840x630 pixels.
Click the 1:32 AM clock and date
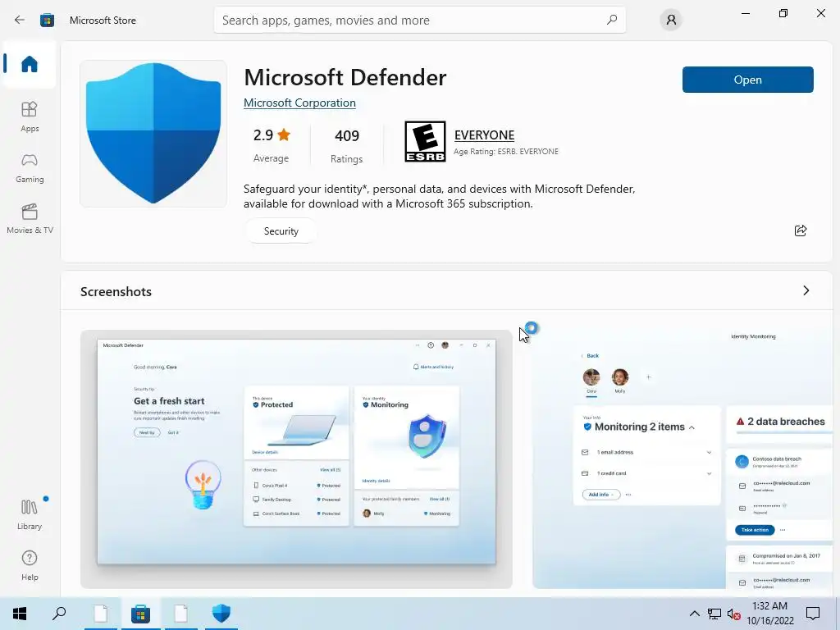click(x=769, y=614)
